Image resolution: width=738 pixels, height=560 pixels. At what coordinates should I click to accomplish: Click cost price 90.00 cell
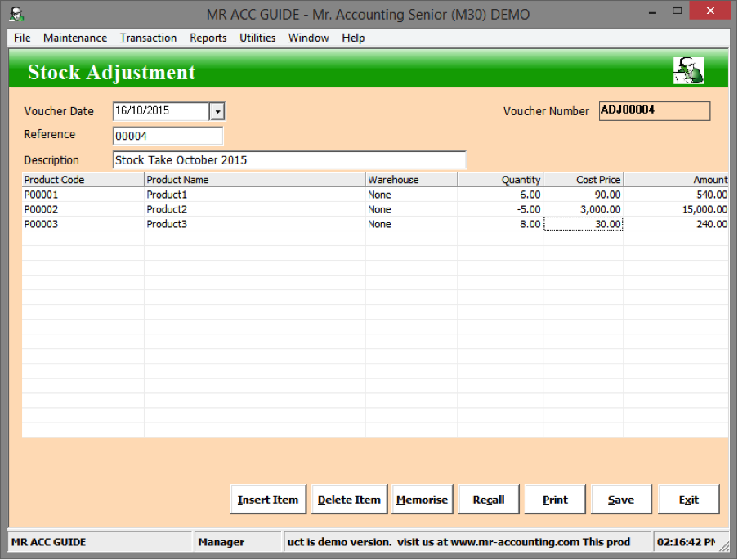click(x=584, y=195)
